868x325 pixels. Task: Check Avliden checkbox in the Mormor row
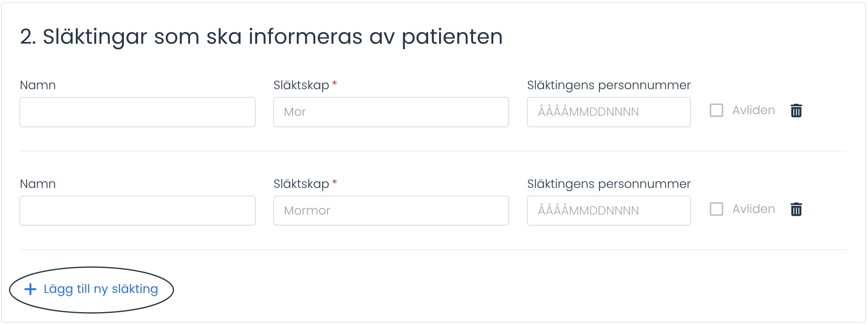(716, 209)
